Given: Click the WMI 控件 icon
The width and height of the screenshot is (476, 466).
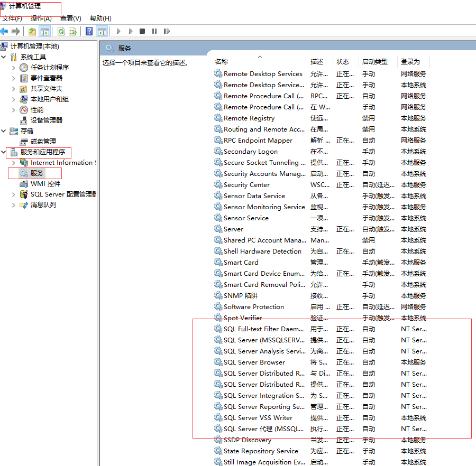Looking at the screenshot, I should click(24, 184).
